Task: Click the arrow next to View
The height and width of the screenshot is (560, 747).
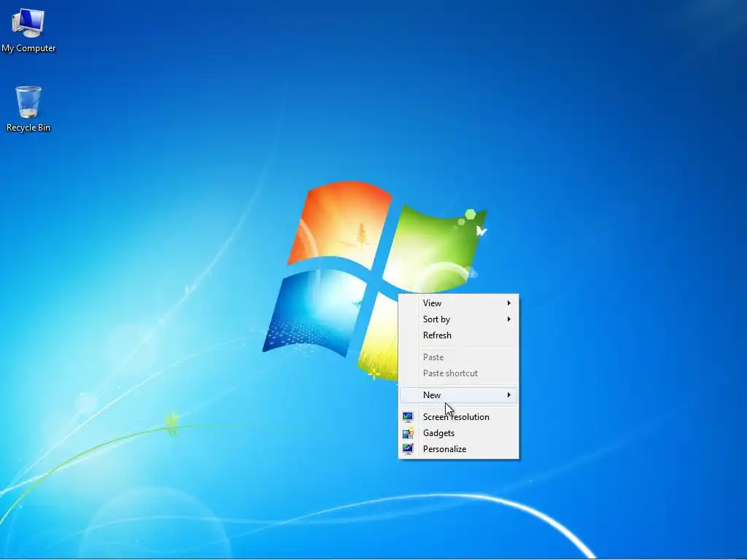Action: pyautogui.click(x=508, y=303)
